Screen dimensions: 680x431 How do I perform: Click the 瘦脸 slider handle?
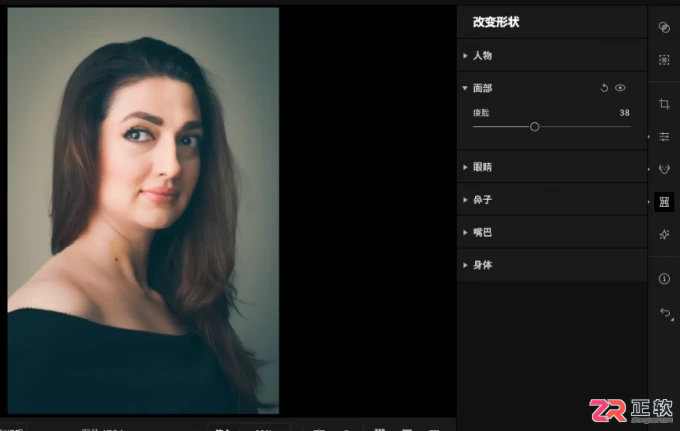point(534,127)
